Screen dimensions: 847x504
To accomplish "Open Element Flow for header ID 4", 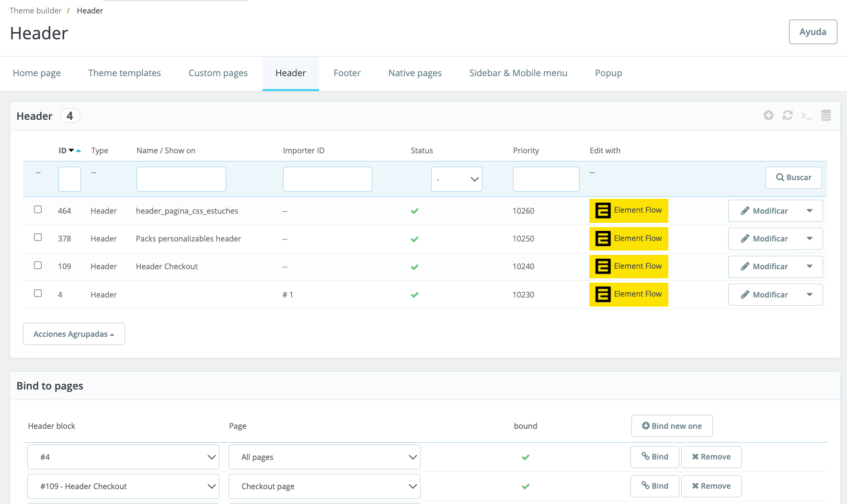I will [629, 294].
